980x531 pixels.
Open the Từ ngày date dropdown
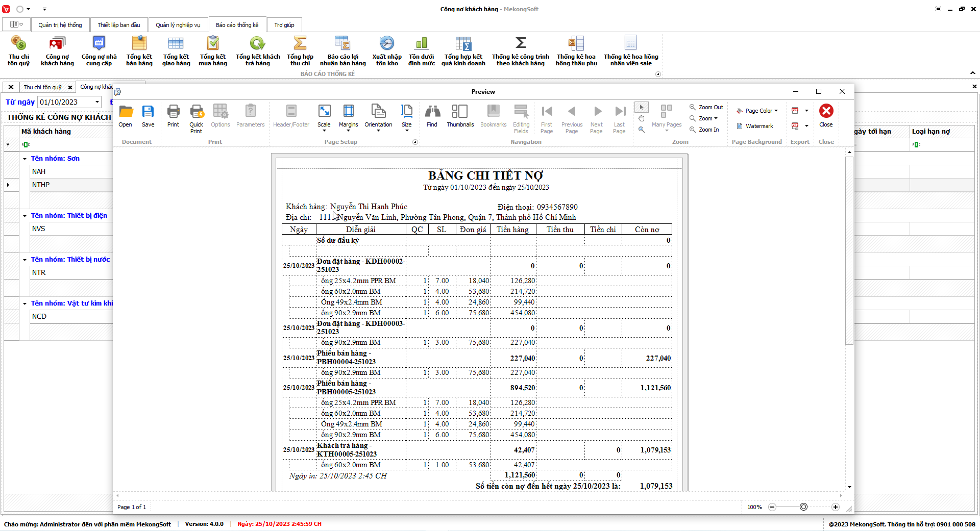97,102
